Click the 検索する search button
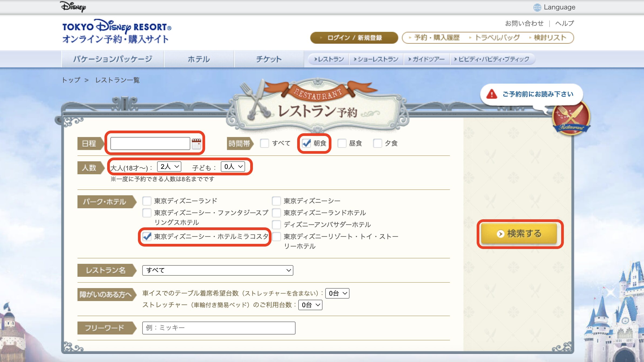 (x=520, y=234)
